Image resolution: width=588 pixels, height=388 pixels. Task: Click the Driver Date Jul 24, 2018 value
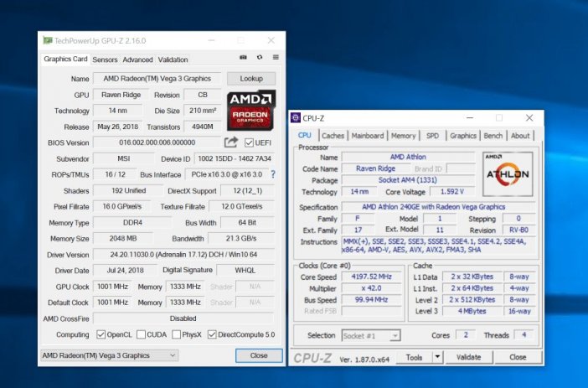126,270
